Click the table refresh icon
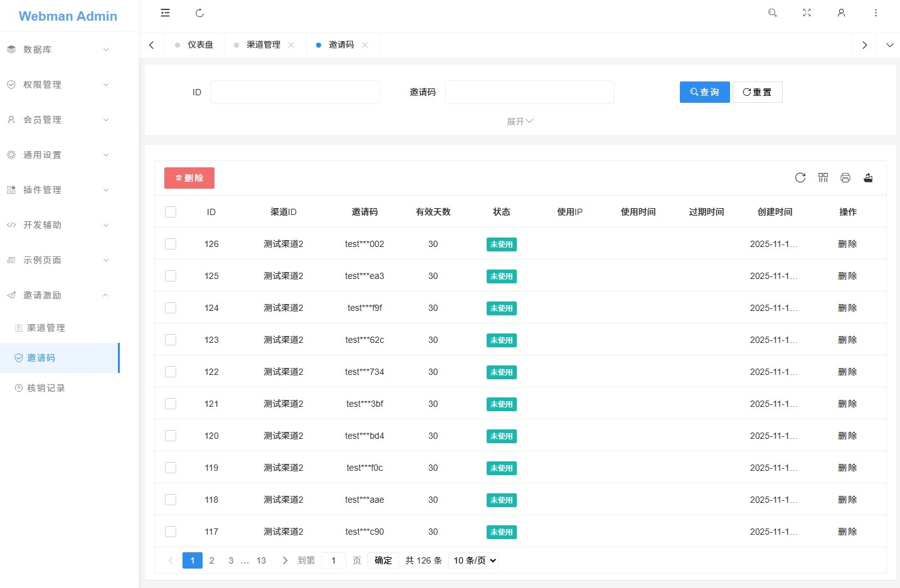Viewport: 900px width, 588px height. click(800, 178)
